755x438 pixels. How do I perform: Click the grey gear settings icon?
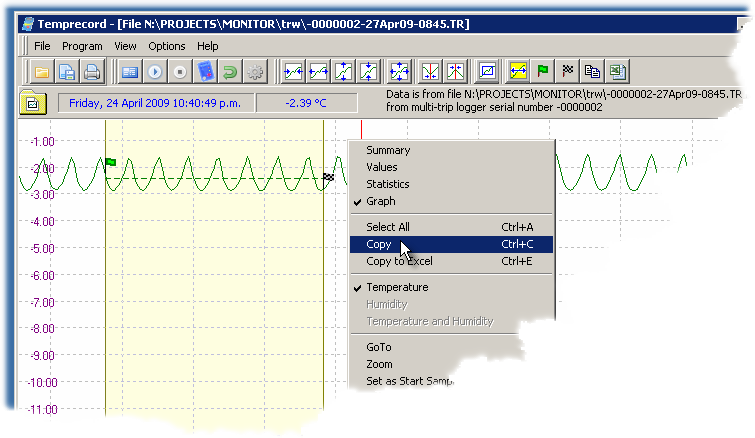coord(255,72)
